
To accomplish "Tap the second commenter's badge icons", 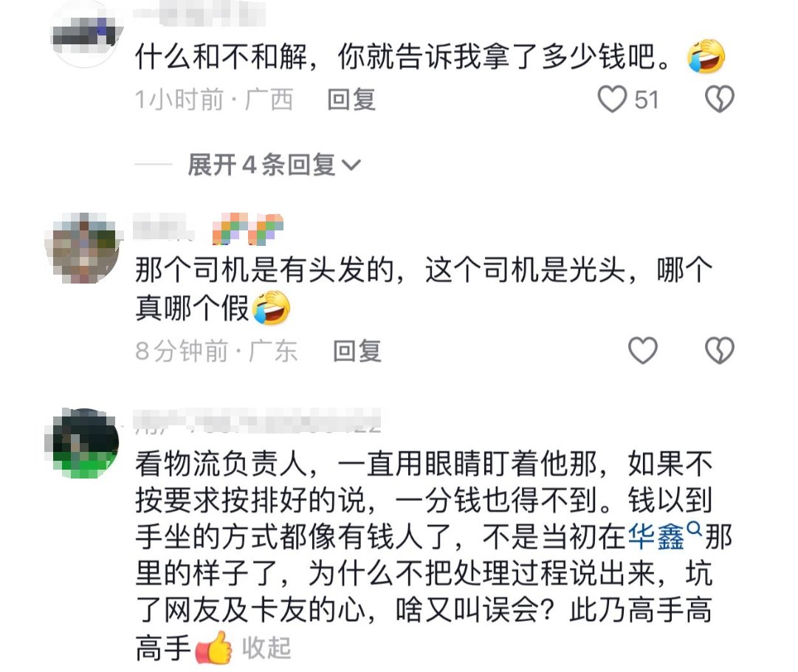I will tap(247, 229).
